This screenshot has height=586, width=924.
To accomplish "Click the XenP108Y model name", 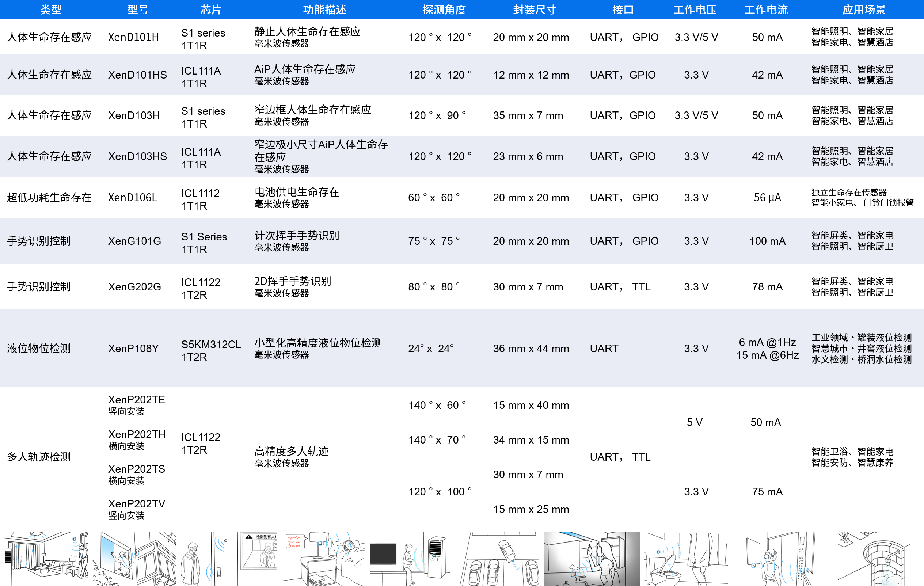I will tap(133, 349).
